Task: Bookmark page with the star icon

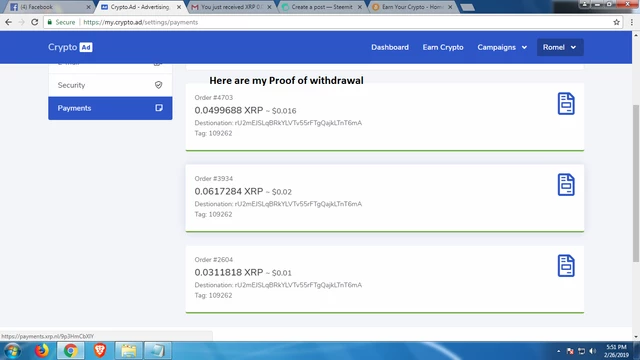Action: pyautogui.click(x=616, y=22)
